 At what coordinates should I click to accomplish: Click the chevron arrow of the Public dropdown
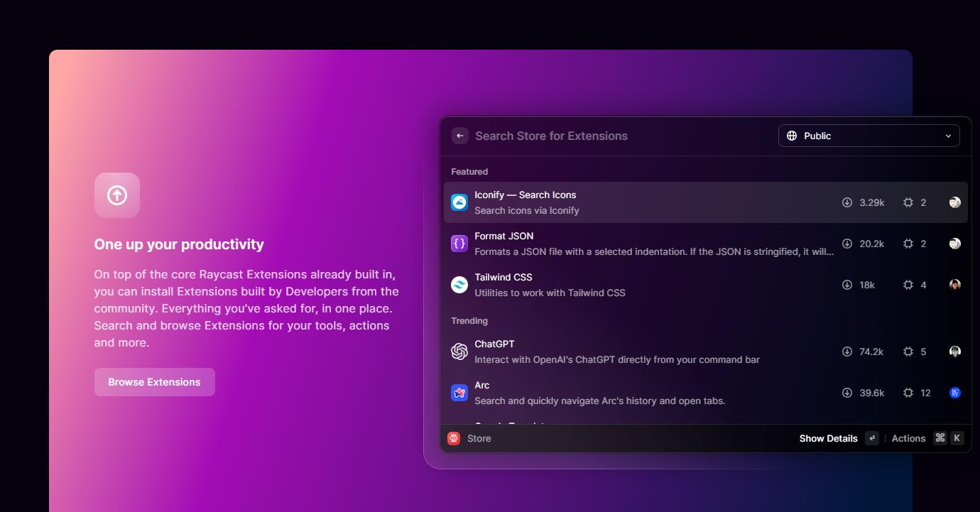pos(948,136)
